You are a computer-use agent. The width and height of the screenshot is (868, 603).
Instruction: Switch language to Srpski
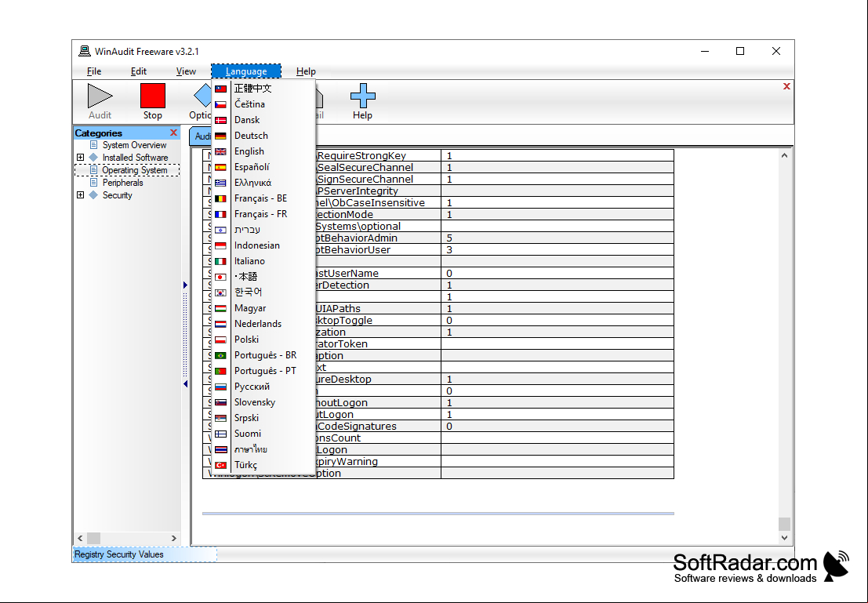[263, 418]
